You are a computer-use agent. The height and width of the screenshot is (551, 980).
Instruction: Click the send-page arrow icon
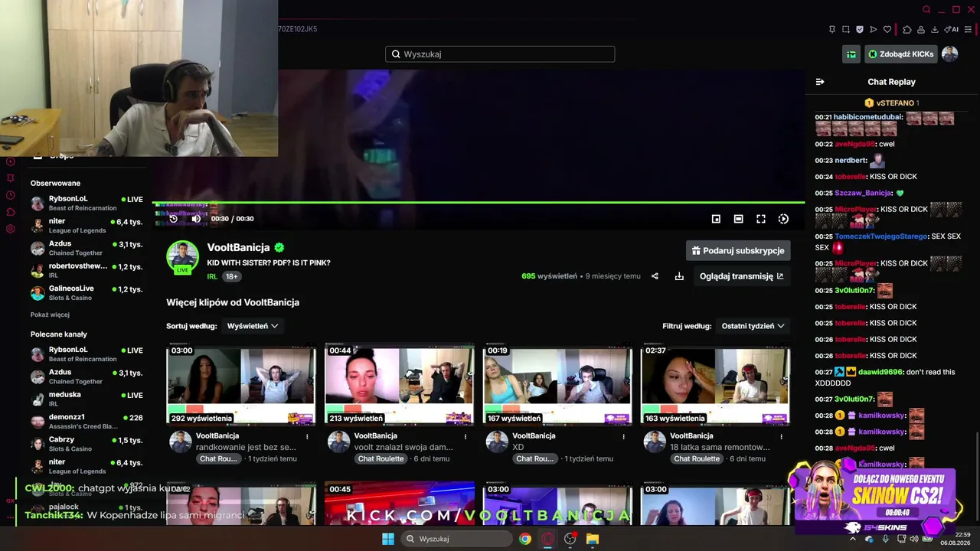point(874,30)
